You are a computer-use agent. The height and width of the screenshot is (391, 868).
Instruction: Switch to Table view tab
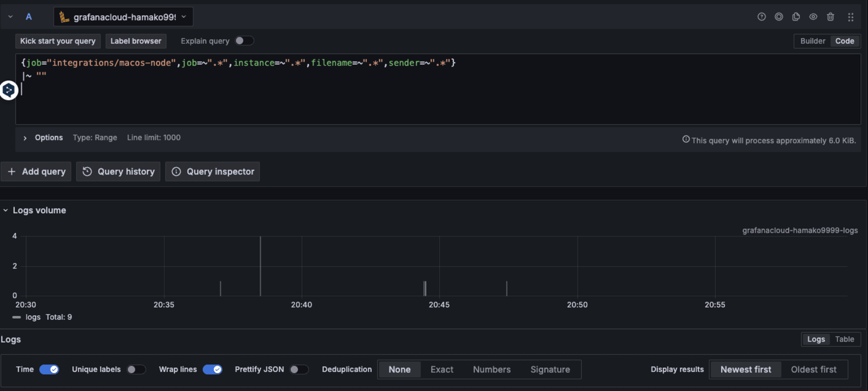point(845,339)
